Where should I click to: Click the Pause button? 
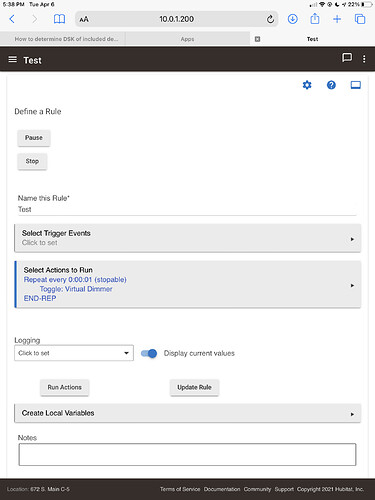pos(34,138)
